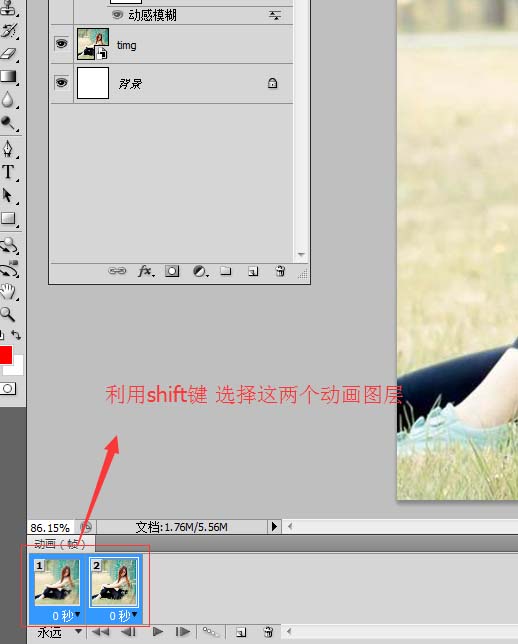Image resolution: width=518 pixels, height=644 pixels.
Task: Delete layer using Layers panel trash icon
Action: pyautogui.click(x=280, y=271)
